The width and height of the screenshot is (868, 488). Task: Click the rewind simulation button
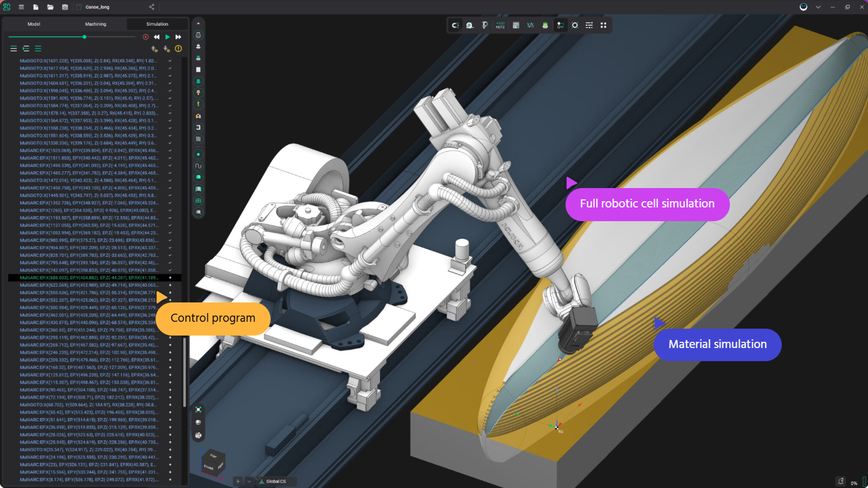coord(157,37)
